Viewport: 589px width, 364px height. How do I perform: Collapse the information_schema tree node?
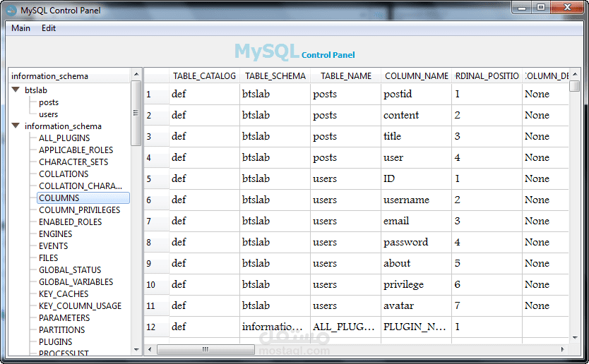[16, 126]
